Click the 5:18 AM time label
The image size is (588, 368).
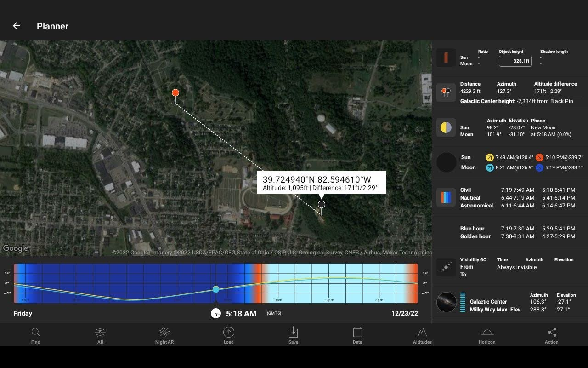click(241, 314)
